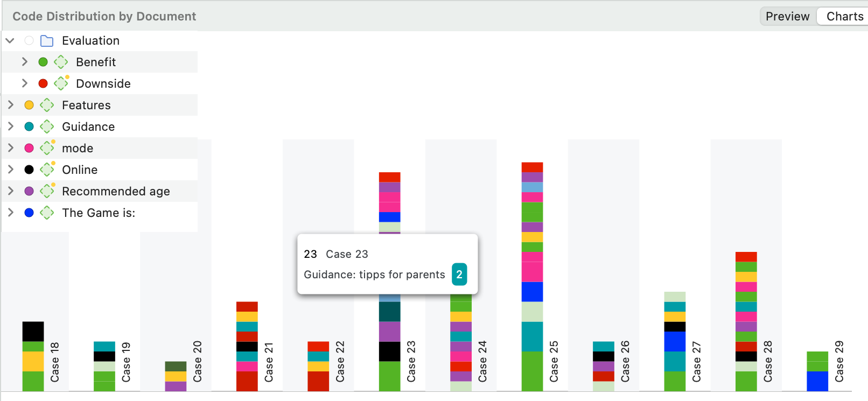The height and width of the screenshot is (401, 868).
Task: Click the Features code diamond icon
Action: tap(47, 105)
